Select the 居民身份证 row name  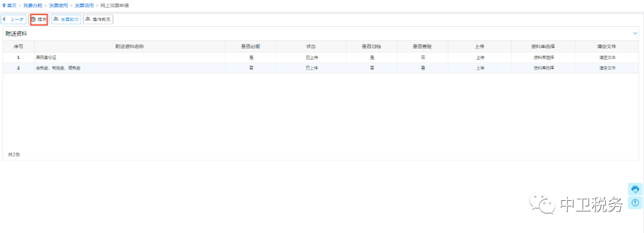click(46, 57)
